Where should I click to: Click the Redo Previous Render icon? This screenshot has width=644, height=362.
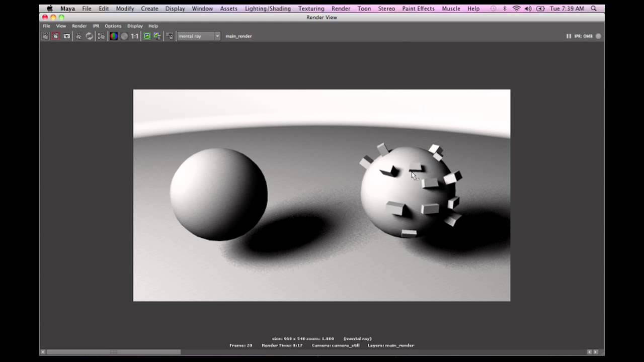click(45, 36)
